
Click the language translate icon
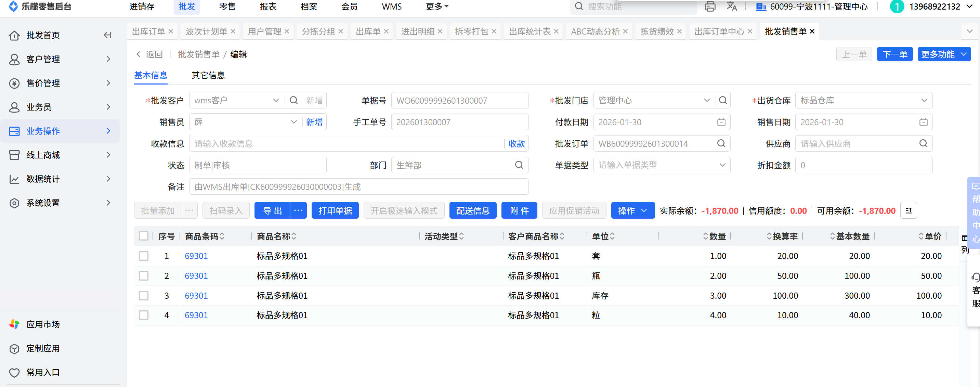pyautogui.click(x=732, y=7)
